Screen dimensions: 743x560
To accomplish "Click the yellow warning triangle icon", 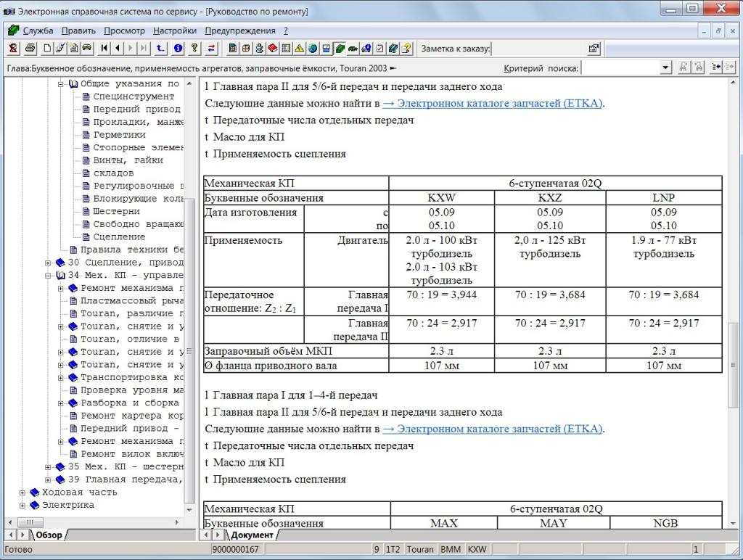I will click(300, 49).
